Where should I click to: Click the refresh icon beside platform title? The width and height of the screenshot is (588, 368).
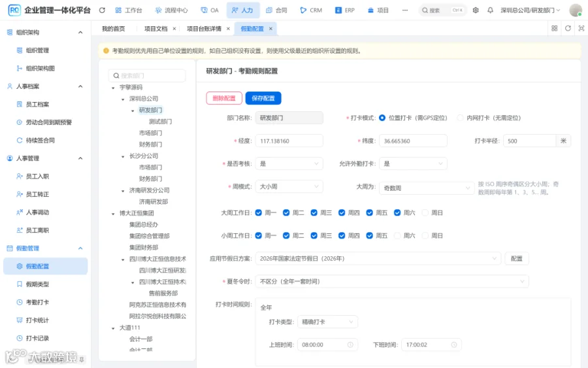[x=102, y=10]
